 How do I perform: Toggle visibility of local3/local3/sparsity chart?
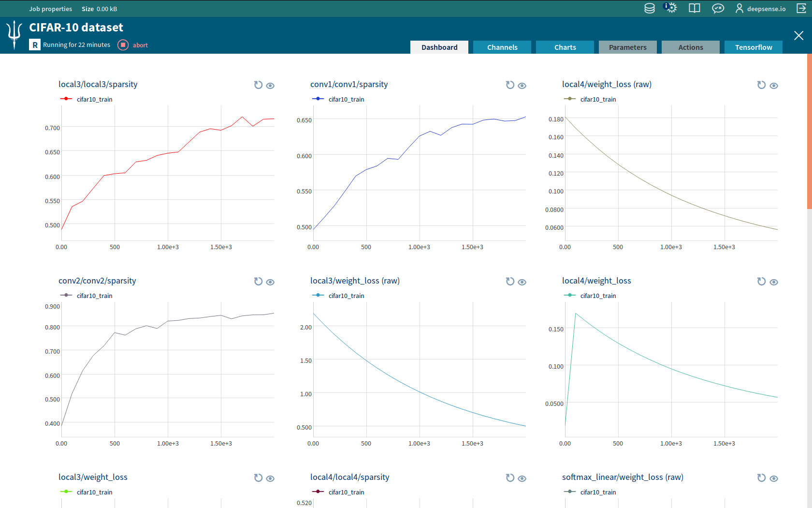[x=270, y=86]
